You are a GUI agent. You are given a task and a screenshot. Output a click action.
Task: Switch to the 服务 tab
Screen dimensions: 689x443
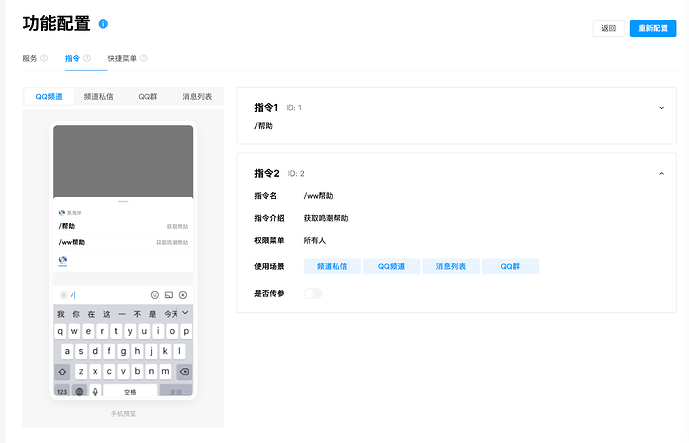point(30,59)
